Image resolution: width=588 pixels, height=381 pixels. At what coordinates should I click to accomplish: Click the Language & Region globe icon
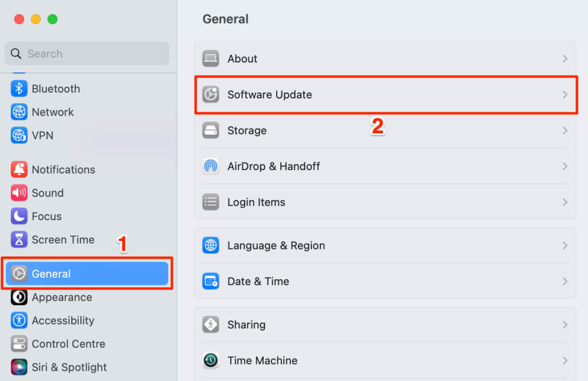211,245
